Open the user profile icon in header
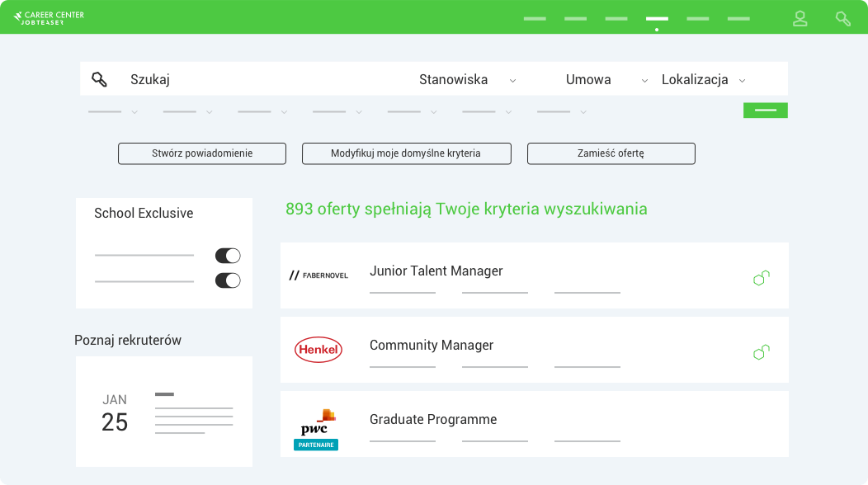Image resolution: width=868 pixels, height=485 pixels. [x=800, y=18]
